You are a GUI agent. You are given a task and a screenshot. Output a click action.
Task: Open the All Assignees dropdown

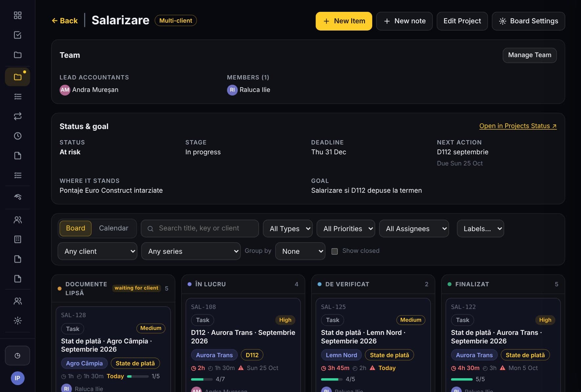(414, 229)
